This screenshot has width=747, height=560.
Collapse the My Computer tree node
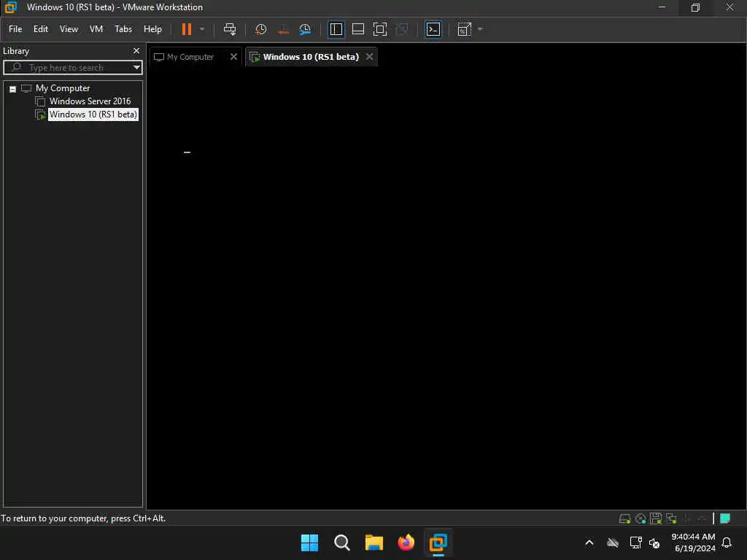(x=13, y=89)
